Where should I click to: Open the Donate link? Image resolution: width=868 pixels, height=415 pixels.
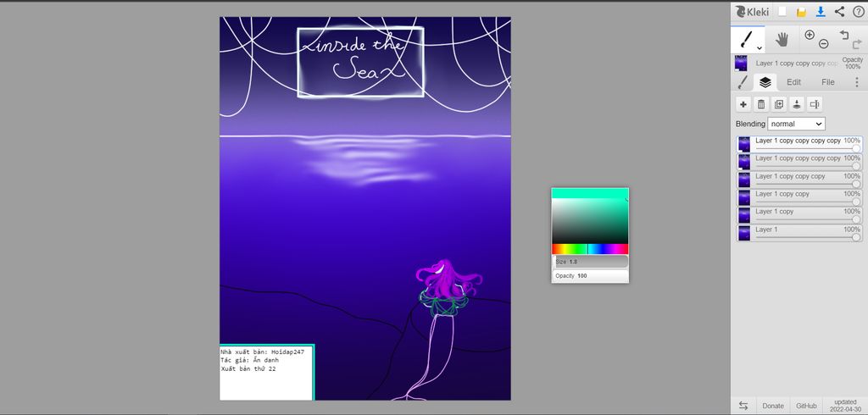(x=773, y=406)
